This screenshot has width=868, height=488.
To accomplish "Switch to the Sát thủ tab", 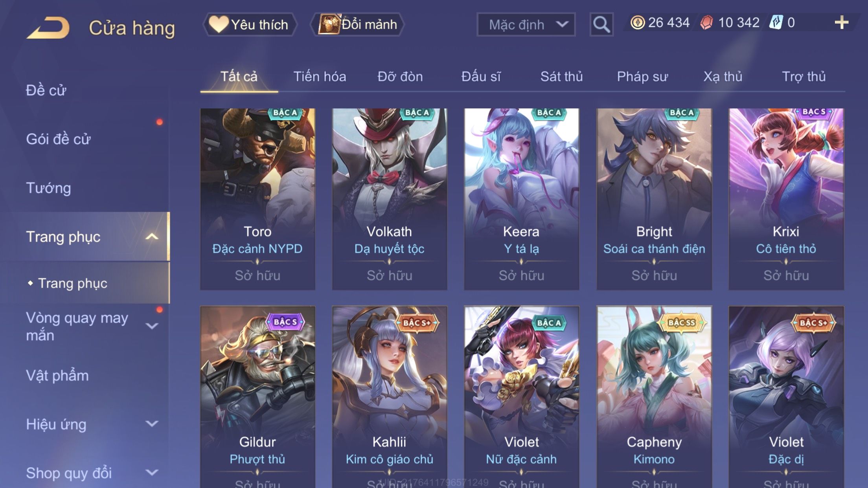I will click(x=561, y=77).
